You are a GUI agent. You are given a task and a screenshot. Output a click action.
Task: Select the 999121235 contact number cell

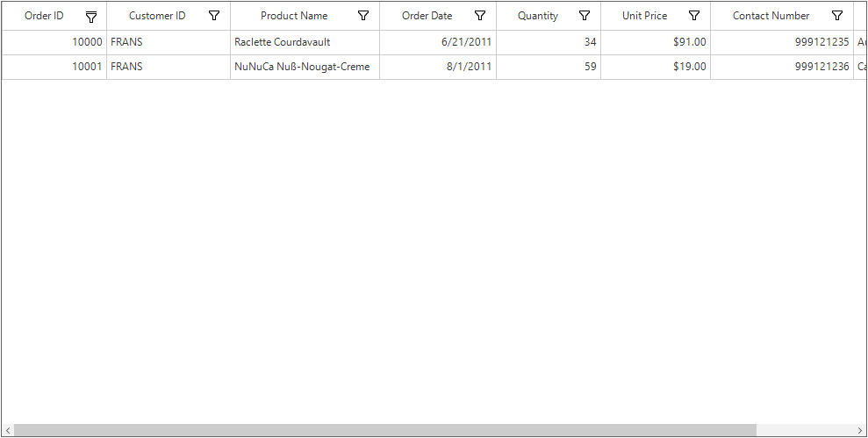pos(782,42)
